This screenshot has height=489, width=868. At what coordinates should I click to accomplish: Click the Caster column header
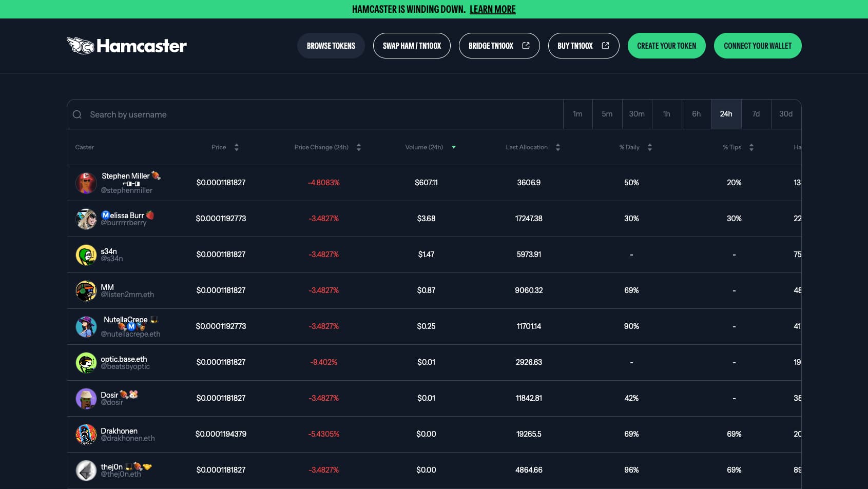coord(85,147)
